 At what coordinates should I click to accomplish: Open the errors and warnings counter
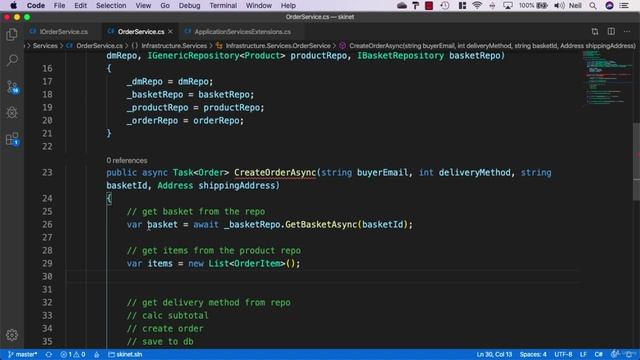(x=73, y=354)
